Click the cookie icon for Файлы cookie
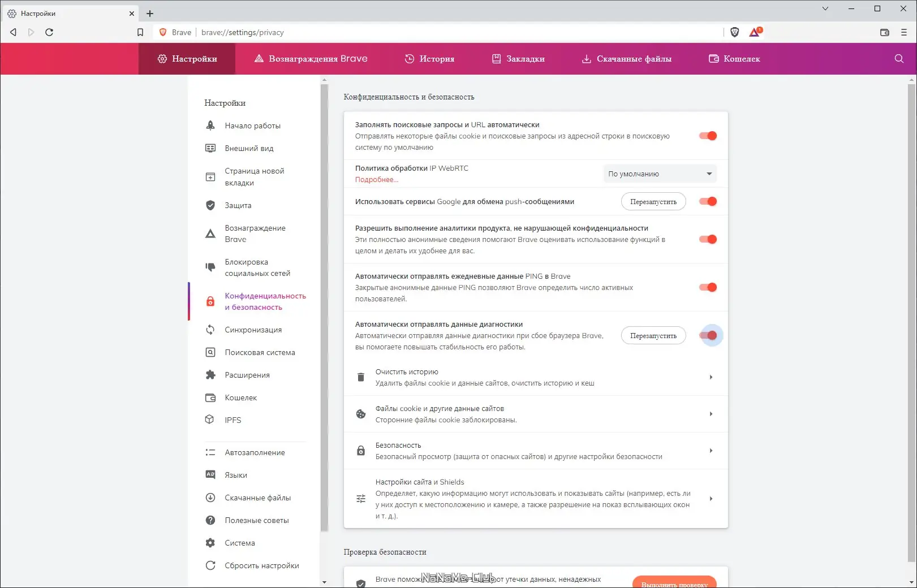The height and width of the screenshot is (588, 917). point(361,414)
